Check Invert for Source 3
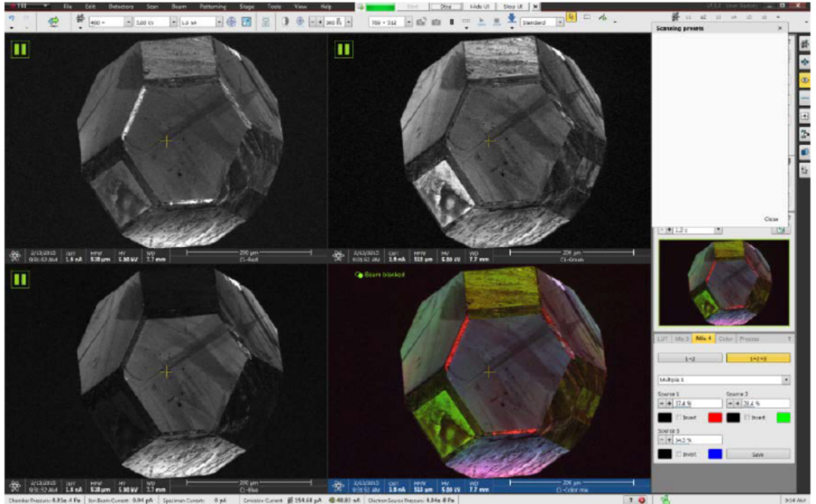The width and height of the screenshot is (816, 504). [678, 454]
